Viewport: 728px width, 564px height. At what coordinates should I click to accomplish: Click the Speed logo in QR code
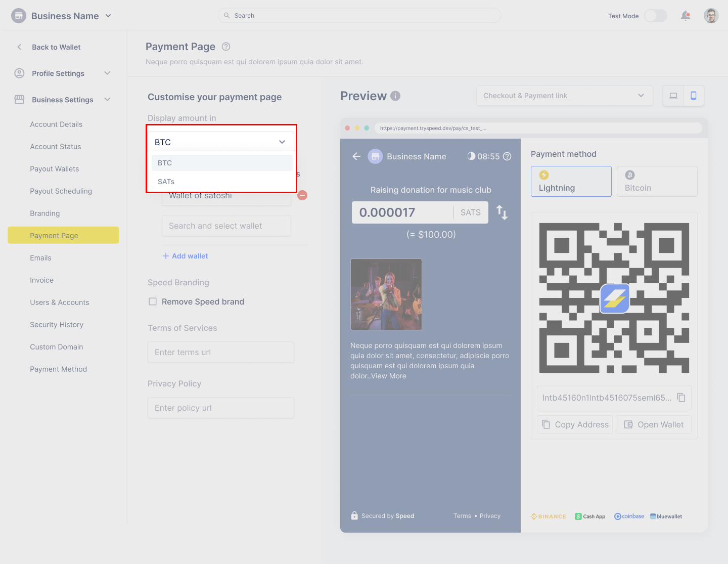(x=614, y=298)
